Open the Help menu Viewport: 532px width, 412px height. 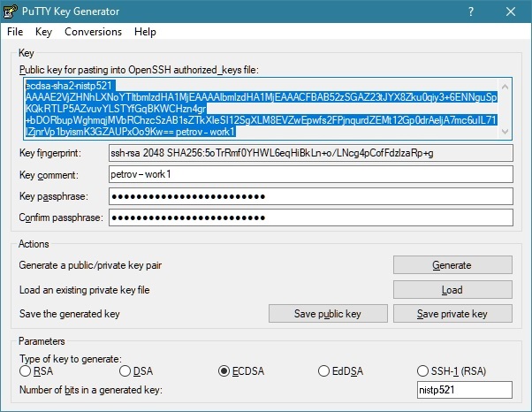coord(145,32)
